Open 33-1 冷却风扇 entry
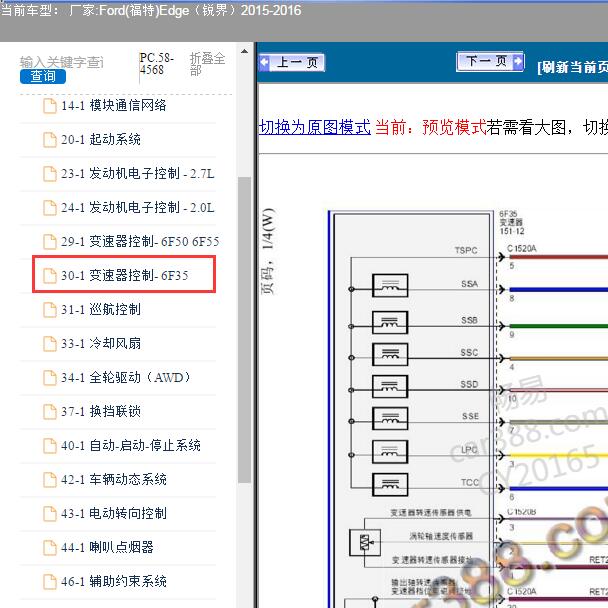Image resolution: width=608 pixels, height=608 pixels. coord(101,344)
